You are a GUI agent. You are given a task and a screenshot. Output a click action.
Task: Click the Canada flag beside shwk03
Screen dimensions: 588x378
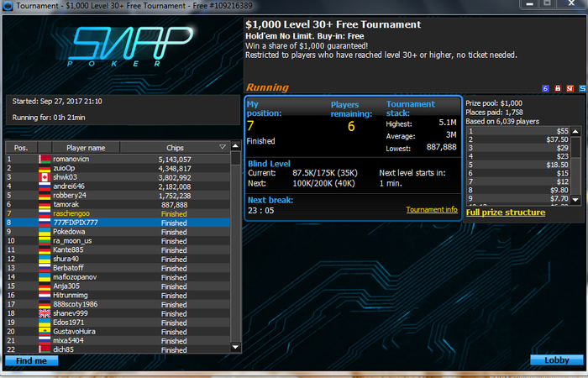point(45,177)
